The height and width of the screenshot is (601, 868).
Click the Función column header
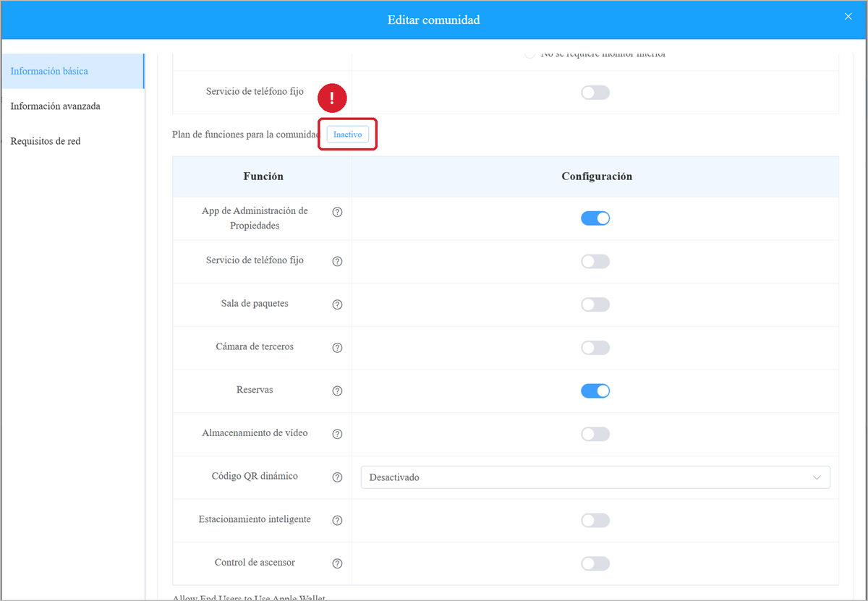pos(263,176)
